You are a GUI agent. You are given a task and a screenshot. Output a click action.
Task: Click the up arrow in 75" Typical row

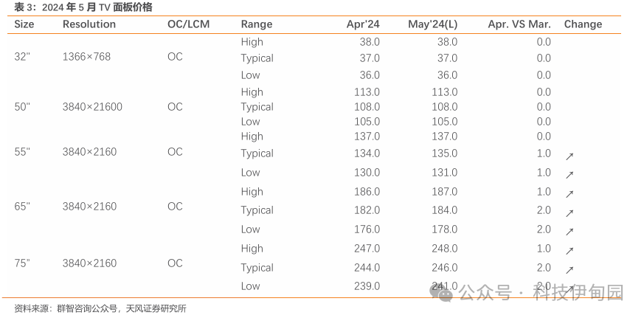tap(569, 270)
